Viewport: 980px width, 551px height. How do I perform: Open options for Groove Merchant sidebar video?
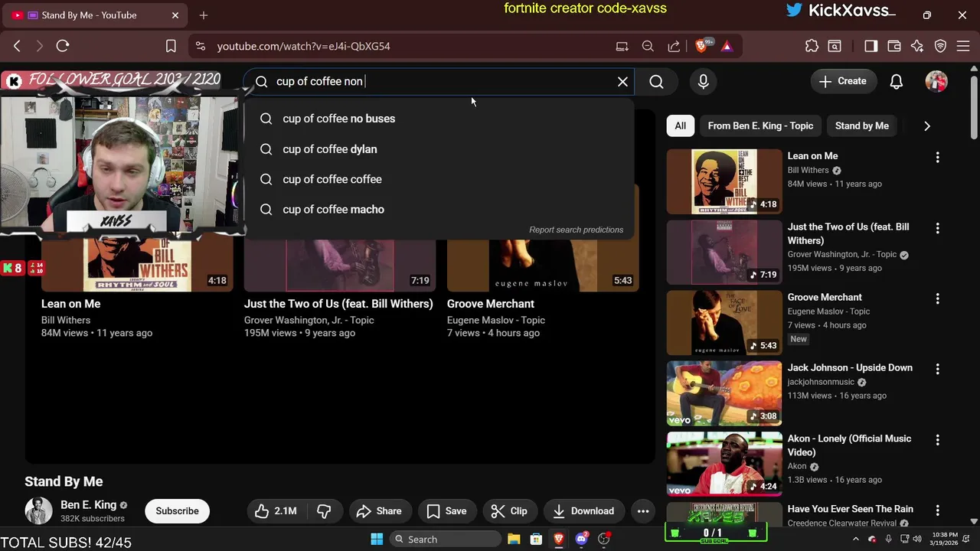(937, 298)
